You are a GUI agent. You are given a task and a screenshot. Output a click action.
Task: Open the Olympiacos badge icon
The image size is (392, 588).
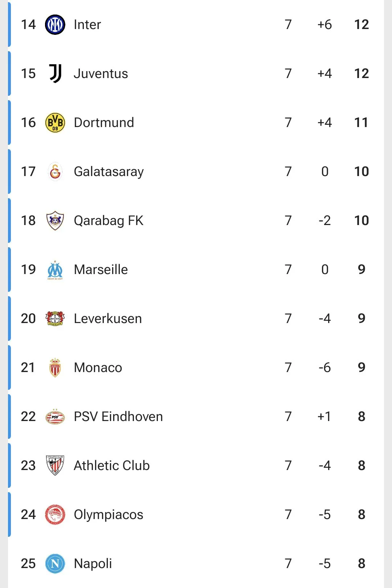[55, 515]
